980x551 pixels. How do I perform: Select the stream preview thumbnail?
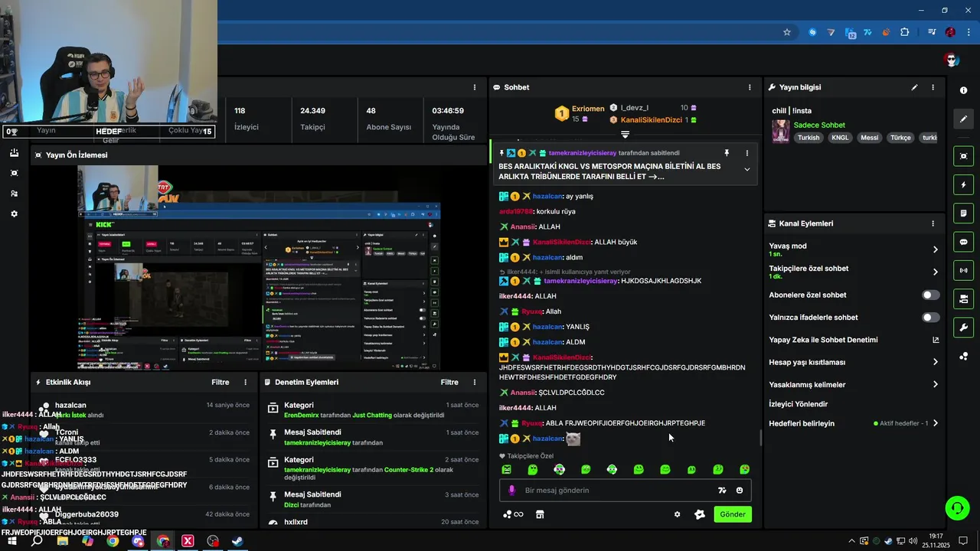pyautogui.click(x=259, y=268)
